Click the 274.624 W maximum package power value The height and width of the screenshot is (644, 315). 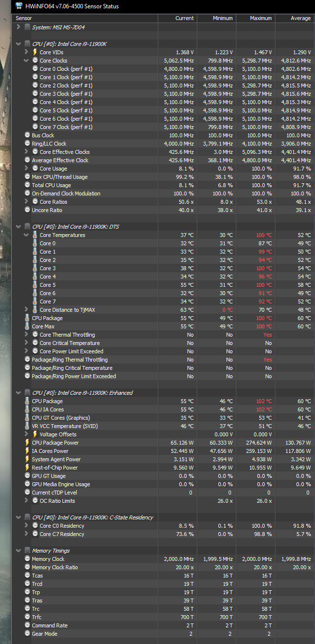(x=257, y=443)
